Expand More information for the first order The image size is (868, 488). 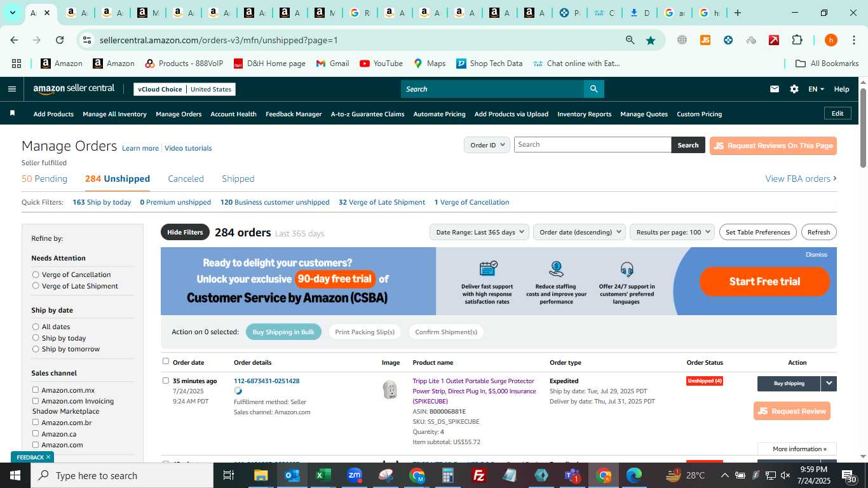coord(797,449)
